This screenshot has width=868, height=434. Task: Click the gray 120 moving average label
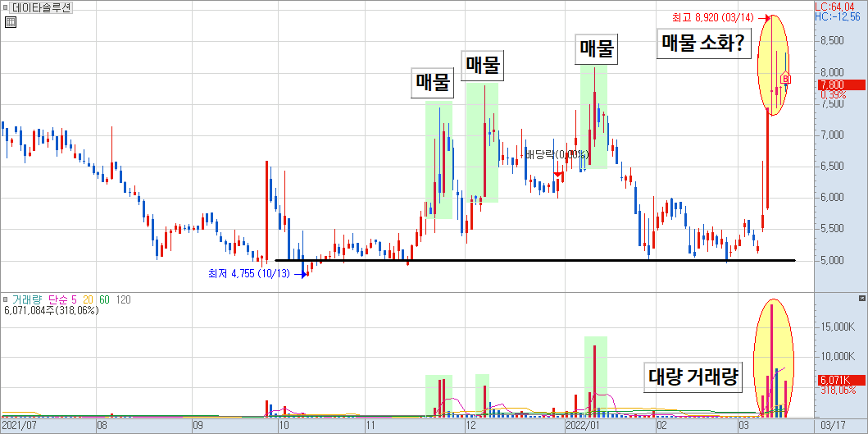tap(124, 300)
